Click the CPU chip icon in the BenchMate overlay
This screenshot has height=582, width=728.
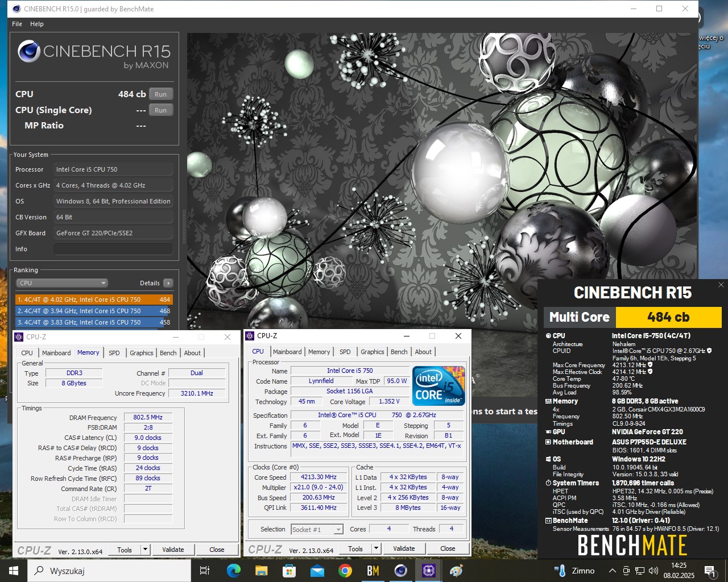[548, 336]
